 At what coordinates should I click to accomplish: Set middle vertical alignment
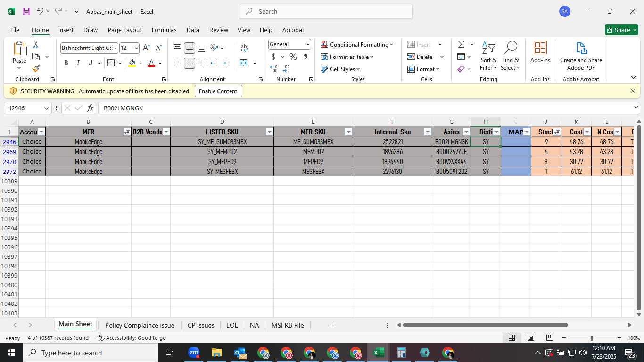[190, 48]
